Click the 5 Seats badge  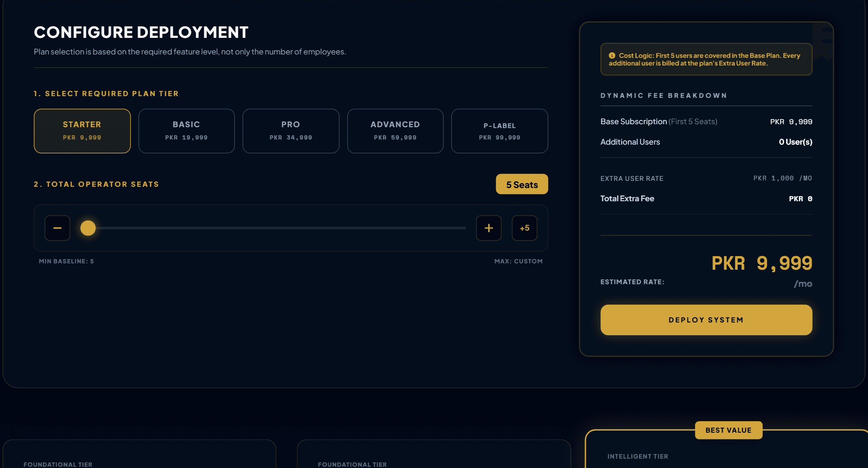(x=522, y=184)
